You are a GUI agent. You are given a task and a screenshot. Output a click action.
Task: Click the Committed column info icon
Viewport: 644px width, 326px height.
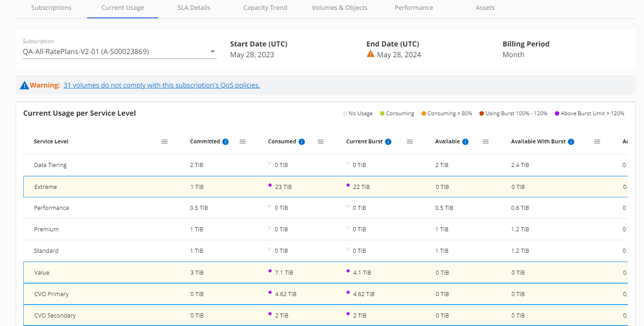point(225,142)
